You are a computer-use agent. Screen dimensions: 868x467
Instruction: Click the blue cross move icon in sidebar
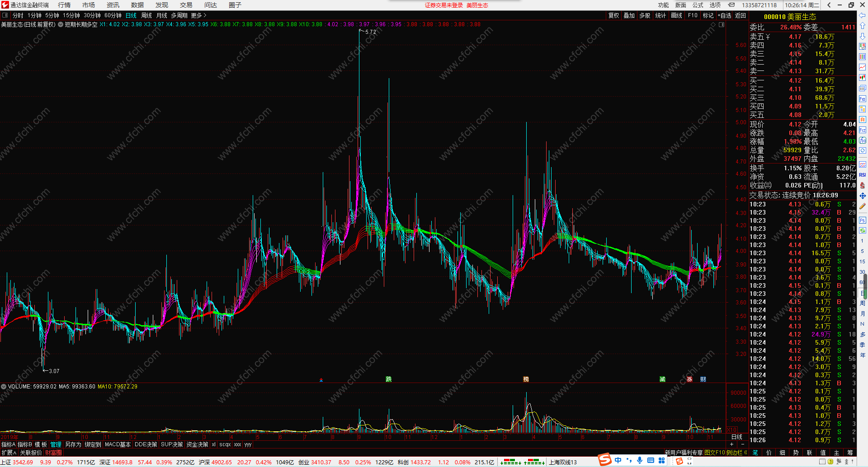click(x=863, y=196)
